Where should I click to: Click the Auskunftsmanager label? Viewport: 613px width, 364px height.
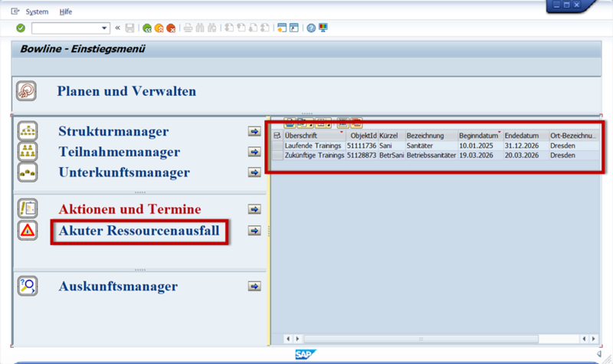[x=118, y=286]
